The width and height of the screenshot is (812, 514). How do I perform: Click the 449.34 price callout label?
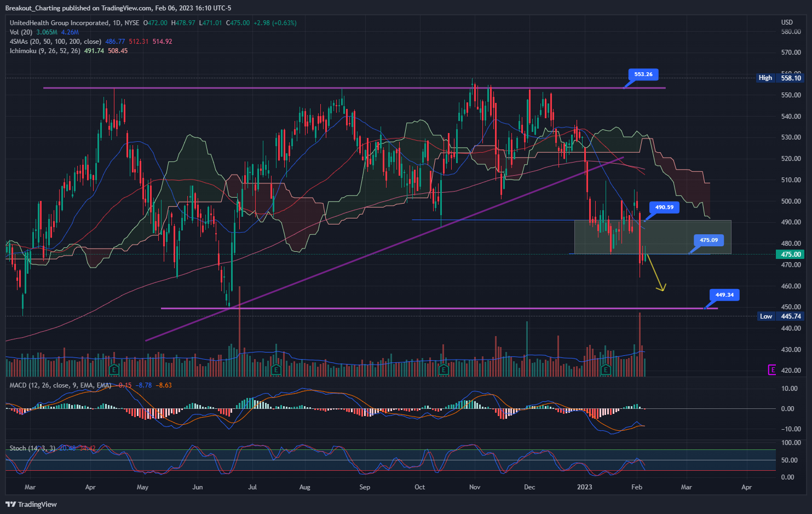coord(724,294)
